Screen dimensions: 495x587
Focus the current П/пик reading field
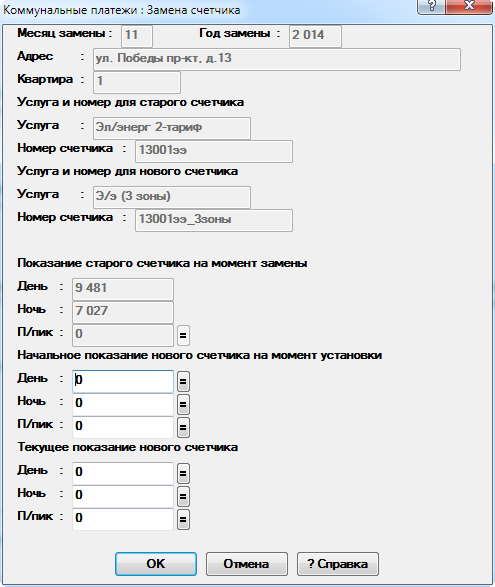(123, 519)
